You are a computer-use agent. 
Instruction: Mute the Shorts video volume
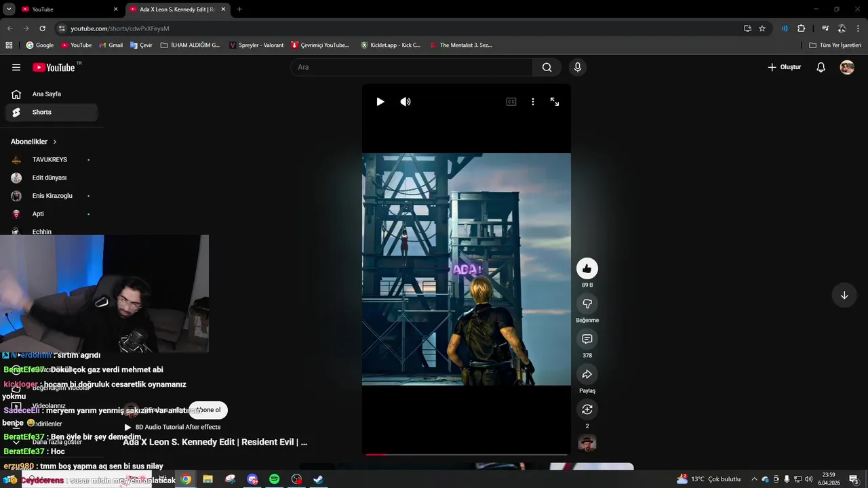tap(406, 102)
